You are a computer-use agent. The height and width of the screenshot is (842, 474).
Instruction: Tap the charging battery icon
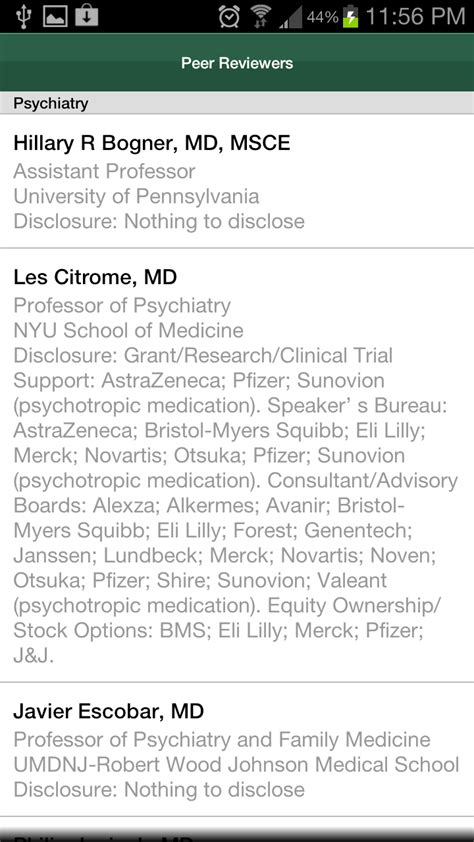(351, 17)
